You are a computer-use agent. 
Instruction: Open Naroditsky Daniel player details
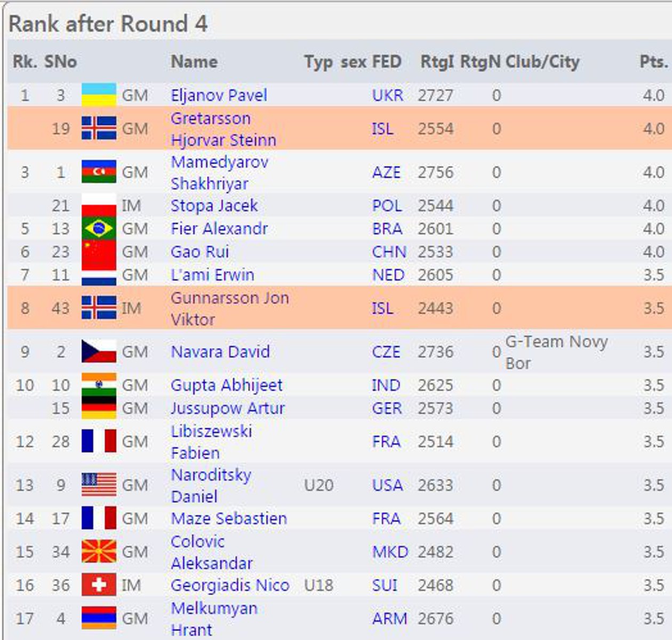tap(211, 485)
